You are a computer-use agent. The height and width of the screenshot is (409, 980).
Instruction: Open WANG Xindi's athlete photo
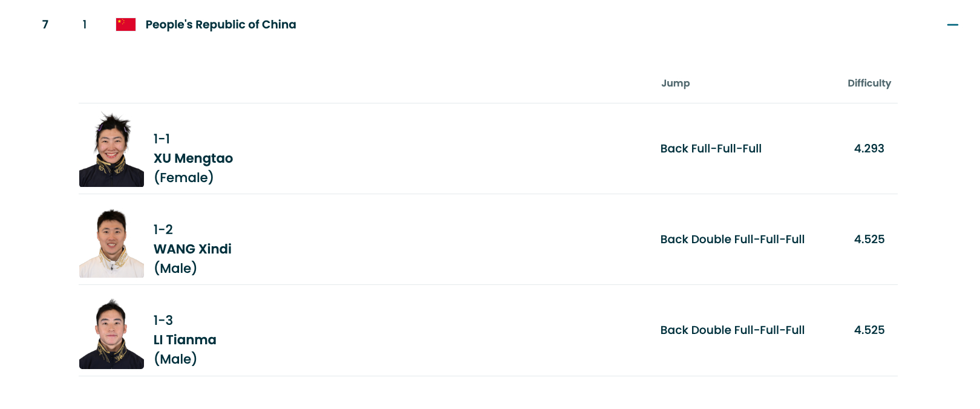coord(111,243)
